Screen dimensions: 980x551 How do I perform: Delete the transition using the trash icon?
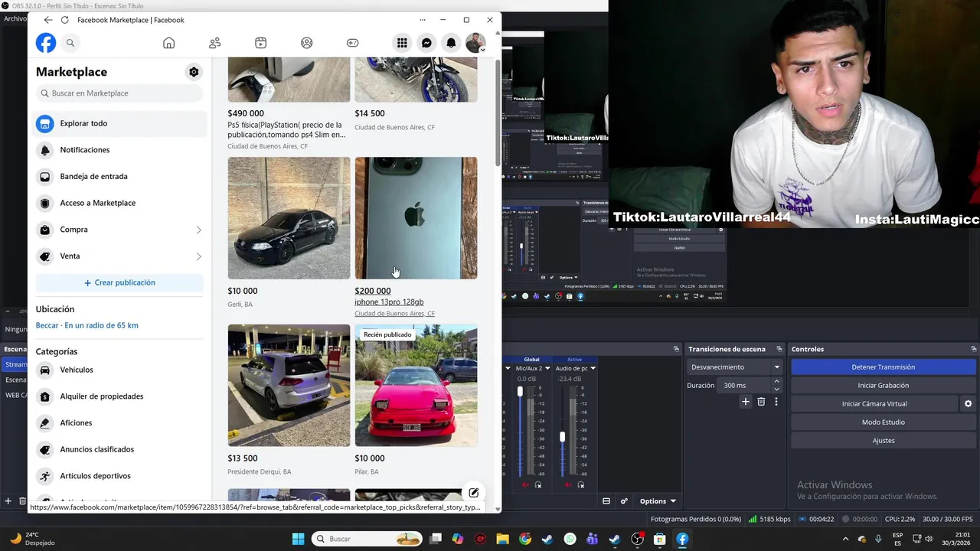[x=761, y=402]
